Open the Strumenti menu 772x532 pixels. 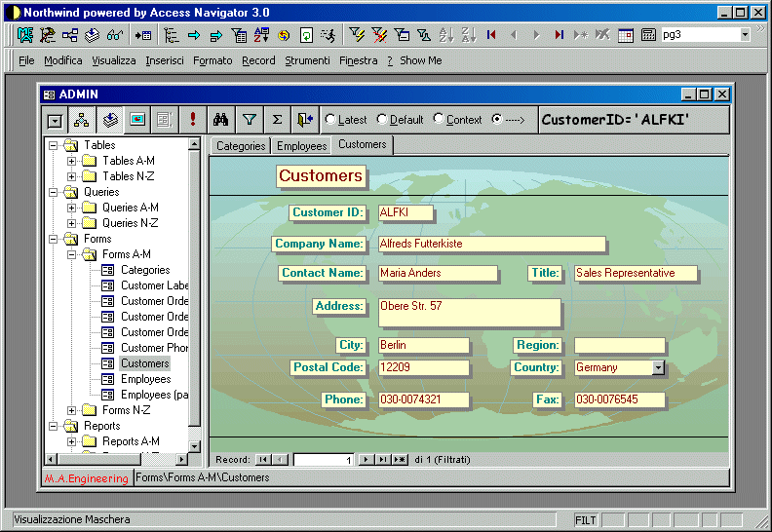[x=307, y=60]
